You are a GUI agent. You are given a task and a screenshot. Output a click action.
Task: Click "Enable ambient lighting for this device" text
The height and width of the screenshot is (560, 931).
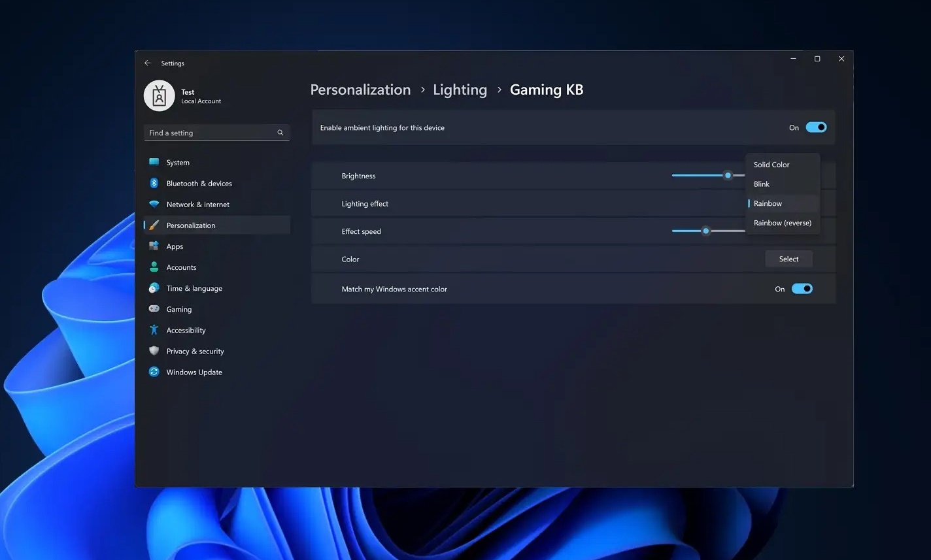click(382, 127)
